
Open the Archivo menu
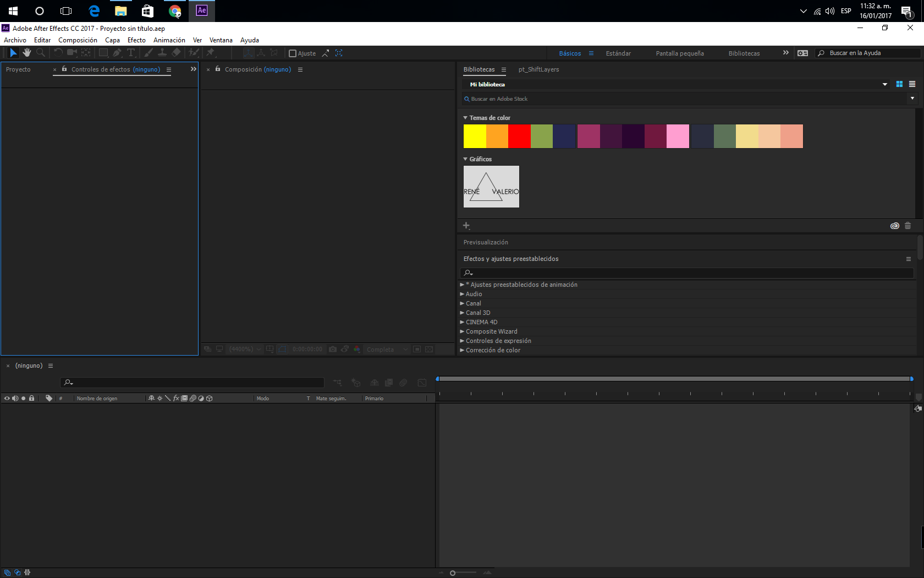(15, 40)
